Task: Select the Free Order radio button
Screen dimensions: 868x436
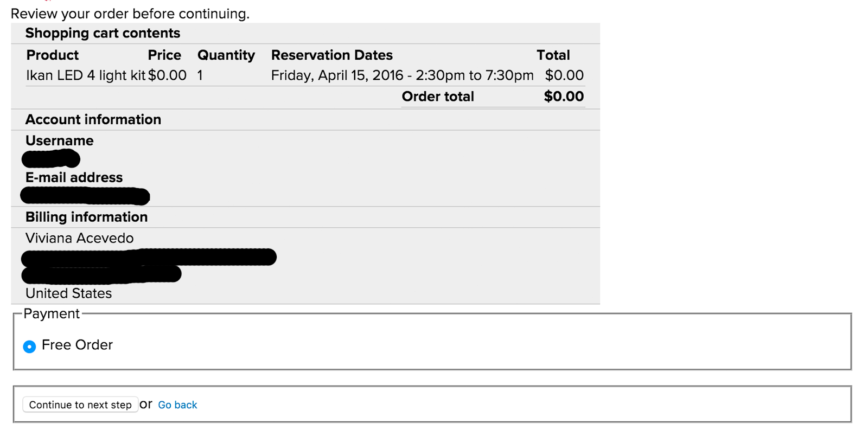Action: tap(30, 347)
